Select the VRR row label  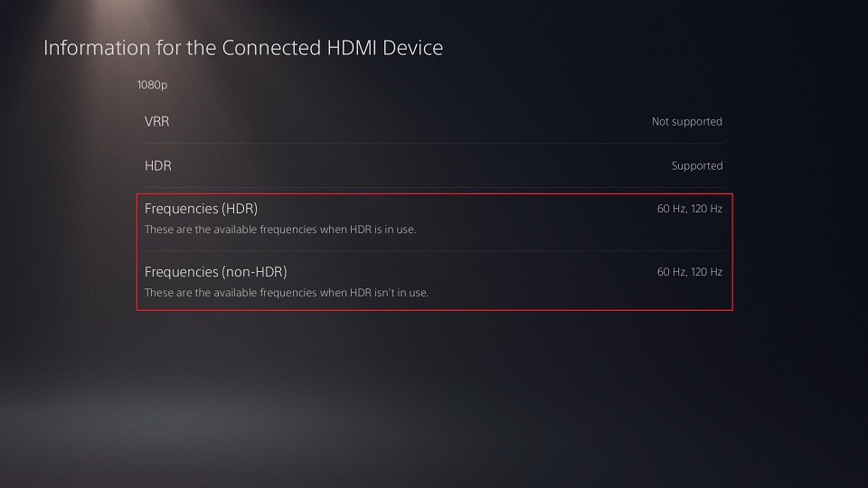[x=157, y=121]
